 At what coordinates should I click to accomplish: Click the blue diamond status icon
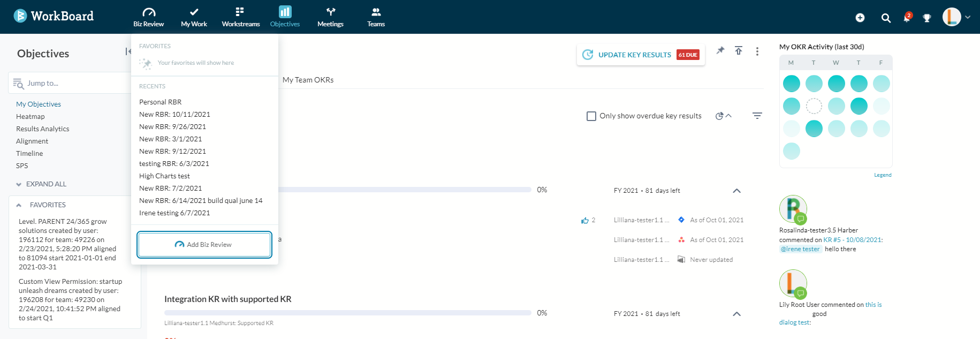681,220
